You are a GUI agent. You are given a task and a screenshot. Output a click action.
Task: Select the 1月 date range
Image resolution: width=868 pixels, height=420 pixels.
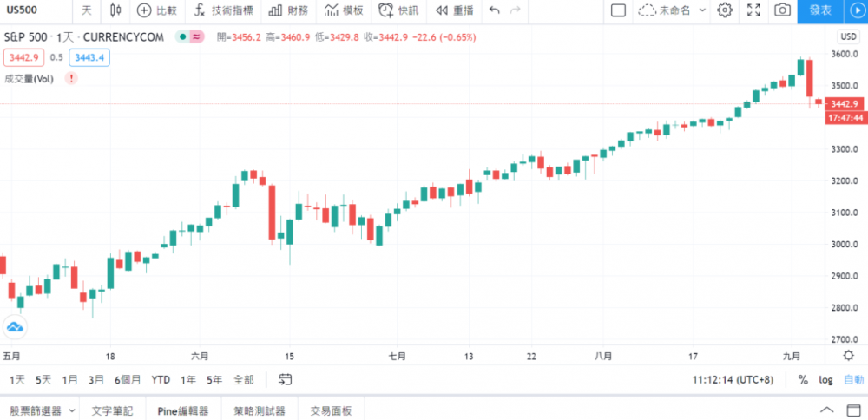pos(69,379)
